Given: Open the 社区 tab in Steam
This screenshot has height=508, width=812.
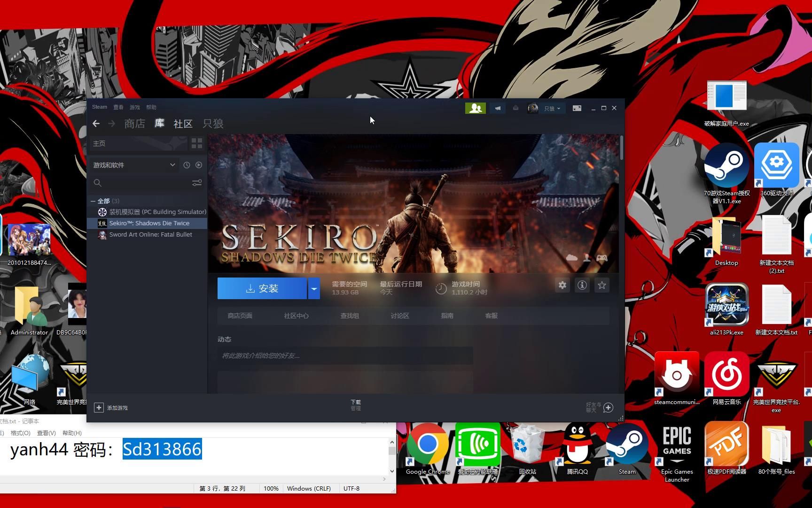Looking at the screenshot, I should click(183, 124).
